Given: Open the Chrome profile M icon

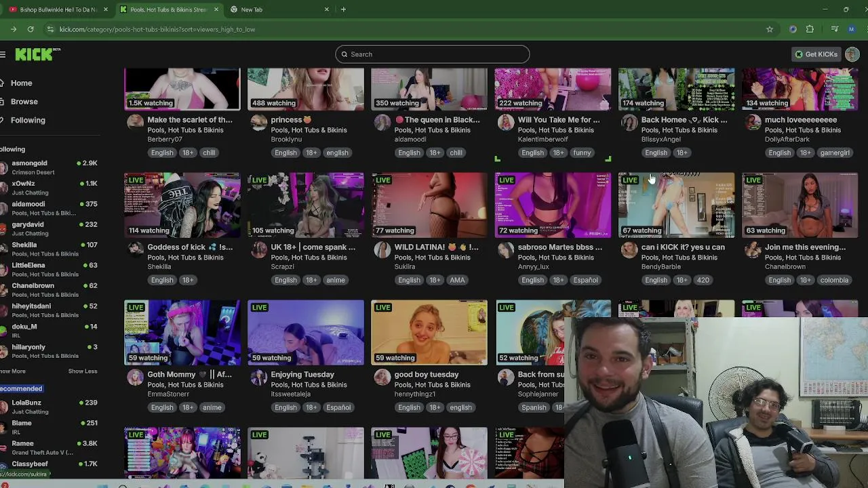Looking at the screenshot, I should point(851,29).
